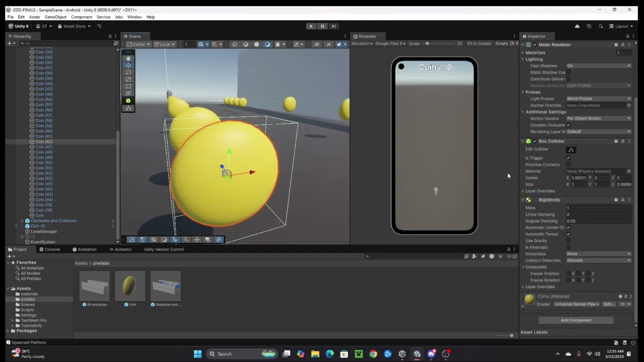
Task: Open Rigidbody component three-dot menu
Action: point(629,200)
